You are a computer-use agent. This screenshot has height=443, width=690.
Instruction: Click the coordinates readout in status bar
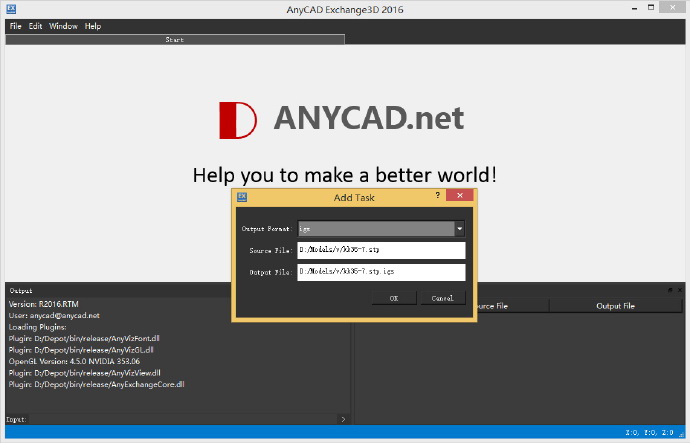tap(649, 433)
